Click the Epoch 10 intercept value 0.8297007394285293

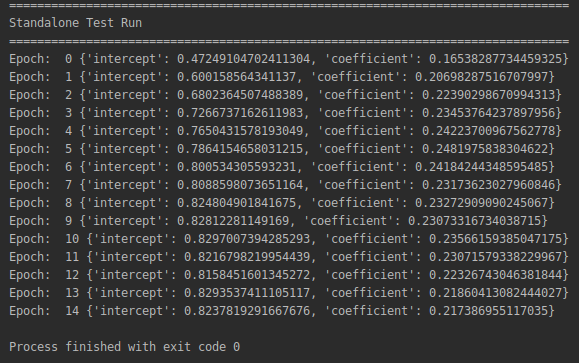(x=247, y=239)
